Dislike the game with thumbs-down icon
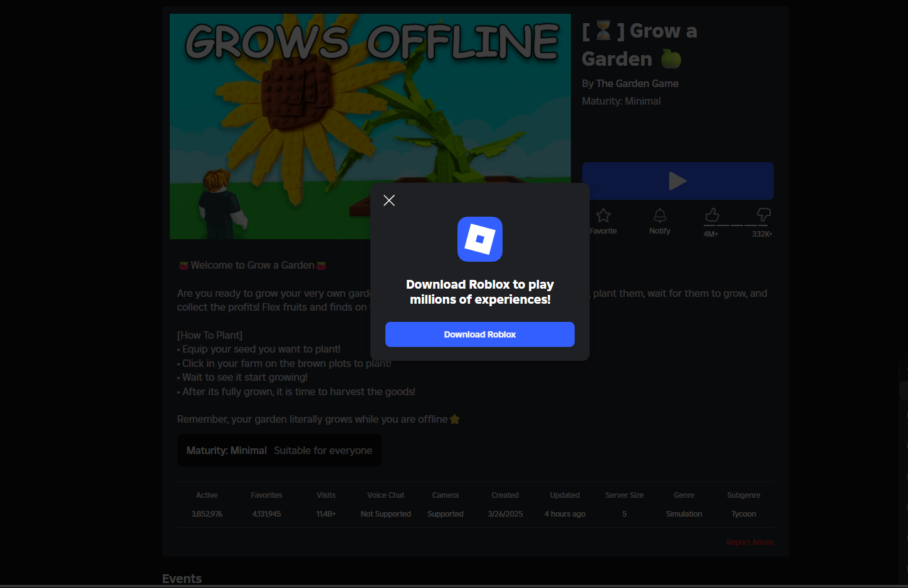 (764, 215)
